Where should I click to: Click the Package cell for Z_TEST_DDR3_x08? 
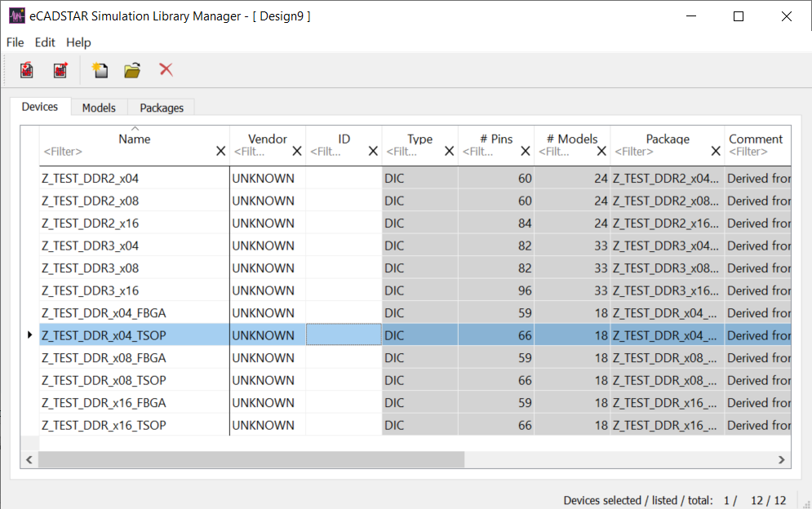coord(668,268)
